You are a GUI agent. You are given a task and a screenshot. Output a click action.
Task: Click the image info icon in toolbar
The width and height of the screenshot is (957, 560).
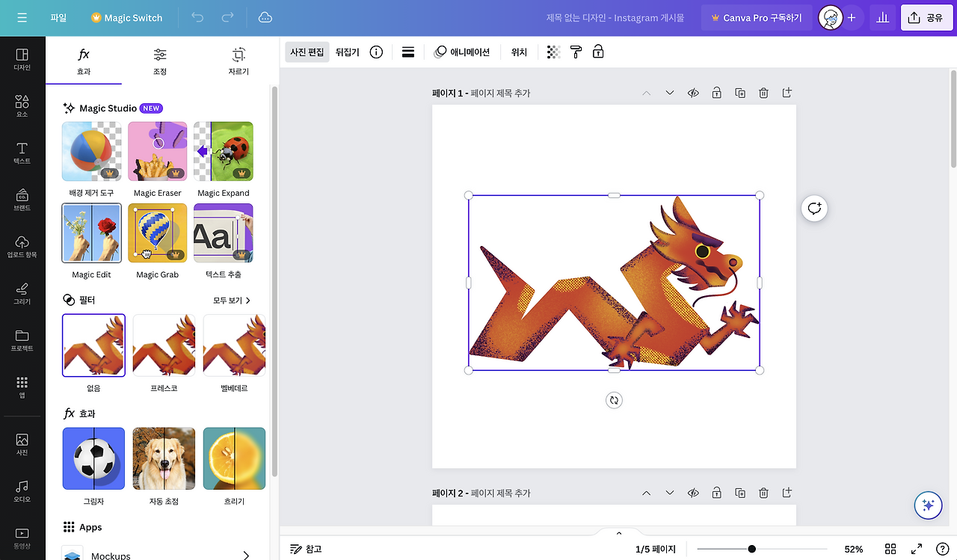coord(376,52)
